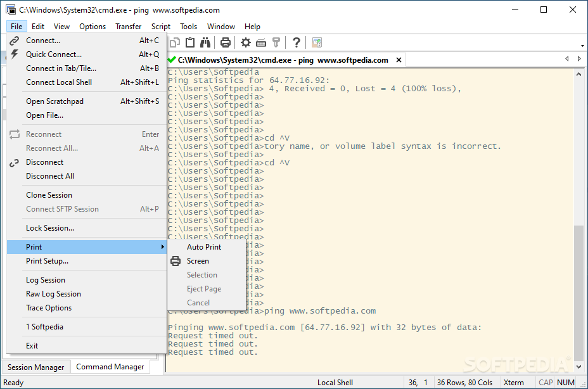The image size is (588, 389).
Task: Choose Exit from the File menu
Action: [x=87, y=345]
